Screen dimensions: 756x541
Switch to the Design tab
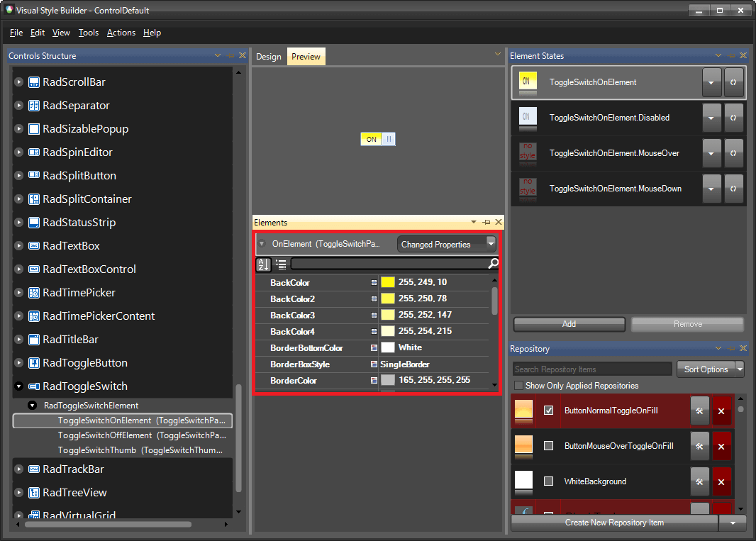(269, 55)
